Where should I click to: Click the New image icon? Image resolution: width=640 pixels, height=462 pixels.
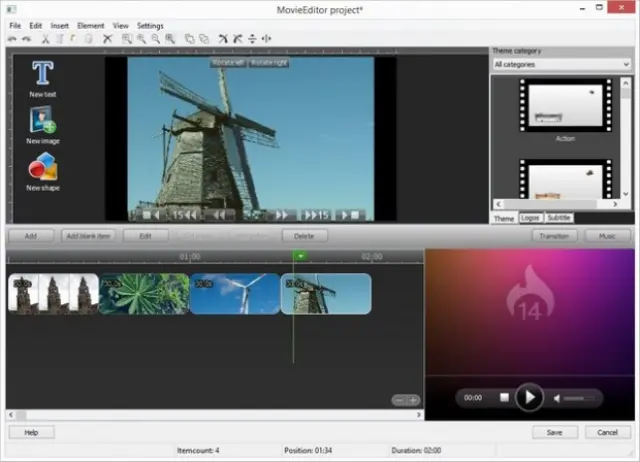tap(42, 122)
